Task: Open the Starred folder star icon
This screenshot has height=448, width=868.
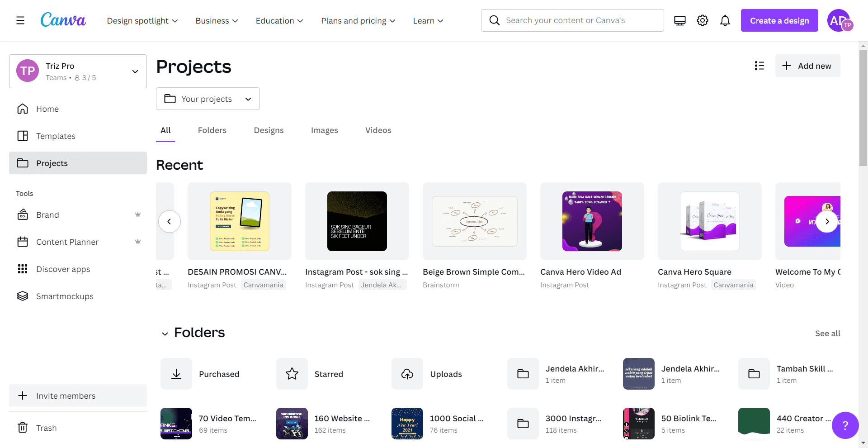Action: click(x=292, y=374)
